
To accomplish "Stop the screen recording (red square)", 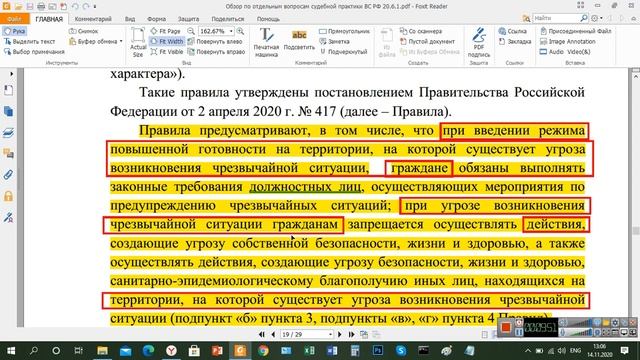I will tap(506, 327).
